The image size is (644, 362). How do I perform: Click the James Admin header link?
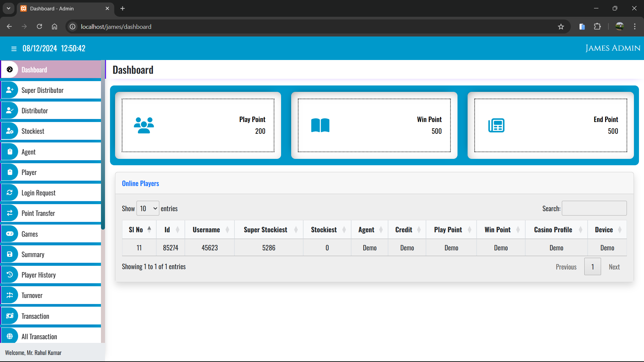coord(612,48)
